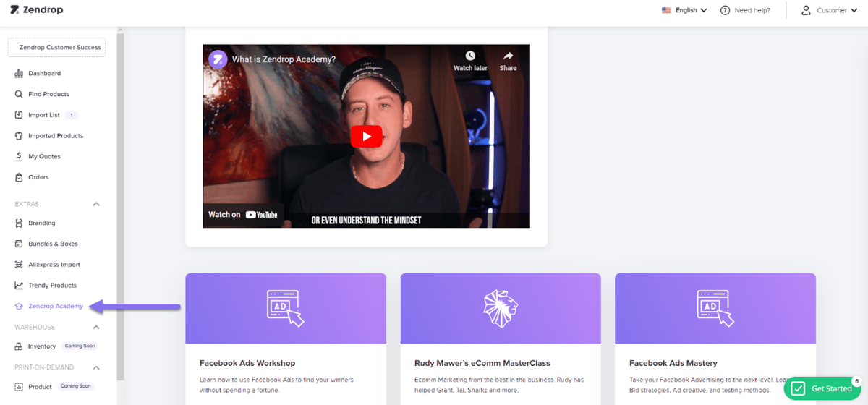Select Zendrop Academy in sidebar
868x405 pixels.
click(x=56, y=307)
